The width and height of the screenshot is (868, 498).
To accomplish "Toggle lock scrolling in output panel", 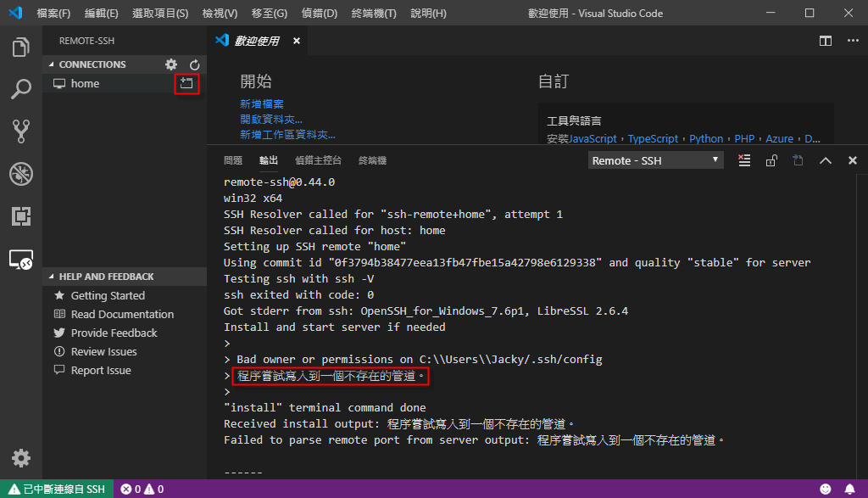I will (771, 159).
